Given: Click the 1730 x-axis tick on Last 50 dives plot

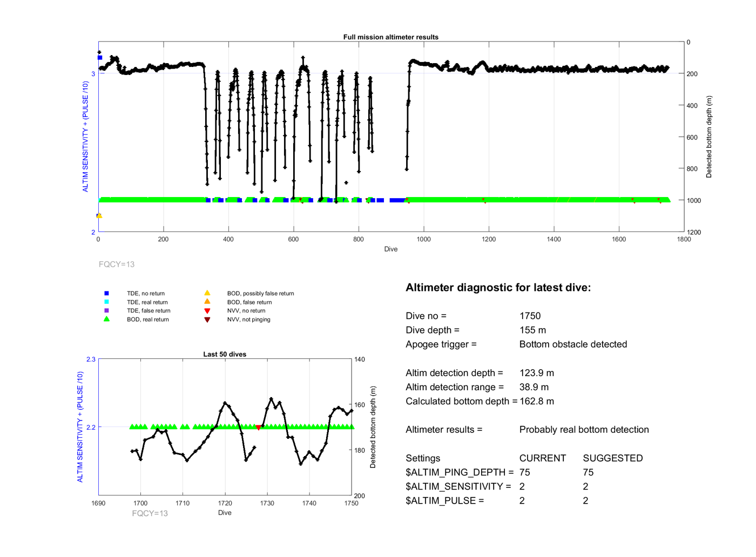Looking at the screenshot, I should click(267, 503).
